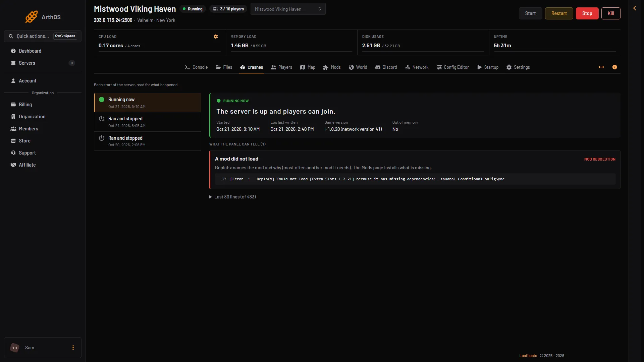Open the Support page

43,153
